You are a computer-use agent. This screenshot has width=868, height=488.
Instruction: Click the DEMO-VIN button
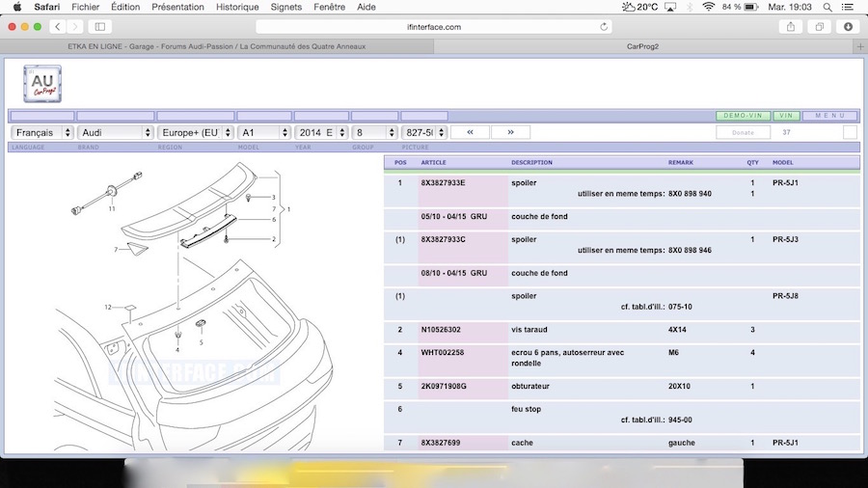click(x=743, y=116)
